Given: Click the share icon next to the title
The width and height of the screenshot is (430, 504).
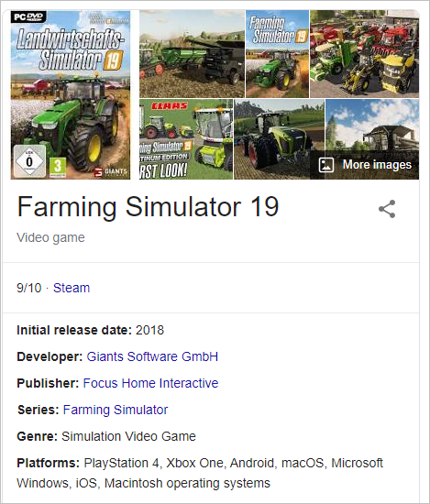Looking at the screenshot, I should point(387,209).
